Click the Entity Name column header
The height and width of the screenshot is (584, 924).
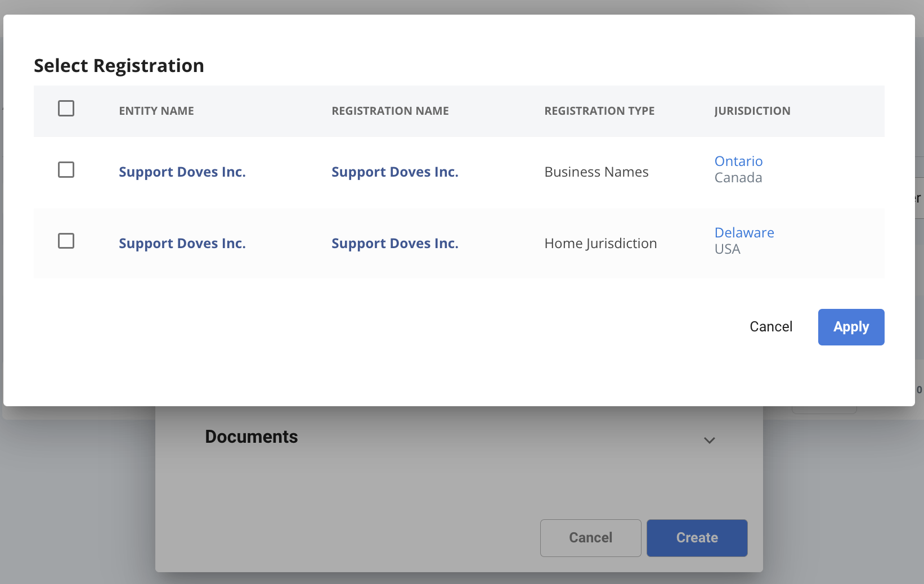(x=156, y=111)
